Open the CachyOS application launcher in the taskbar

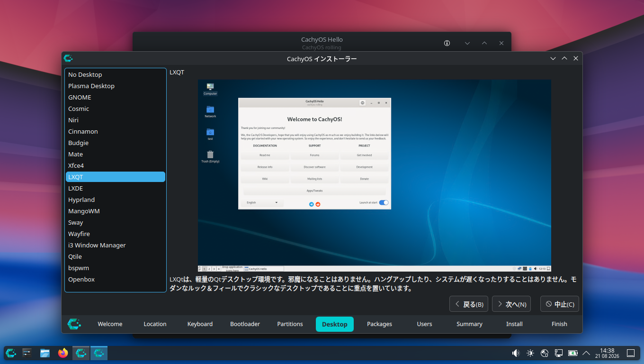(11, 353)
